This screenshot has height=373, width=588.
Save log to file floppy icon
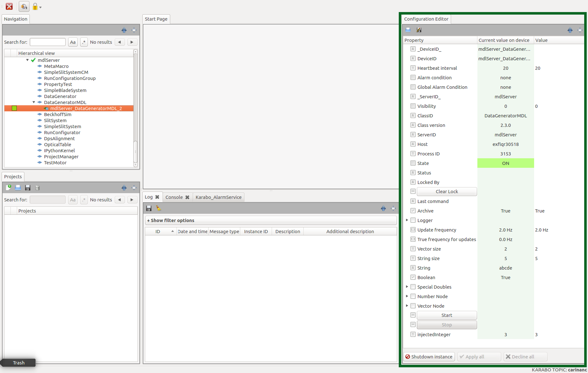(149, 208)
